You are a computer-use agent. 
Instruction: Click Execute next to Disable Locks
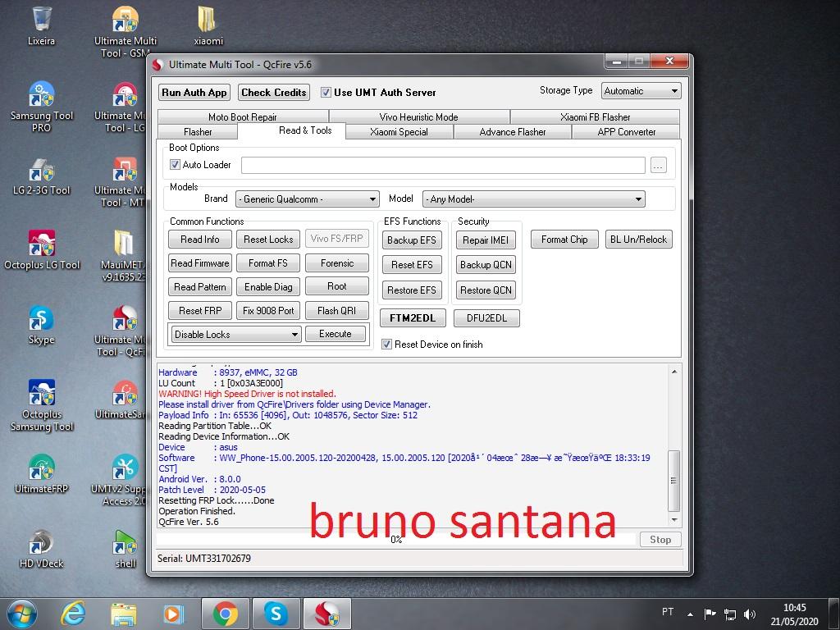click(336, 334)
